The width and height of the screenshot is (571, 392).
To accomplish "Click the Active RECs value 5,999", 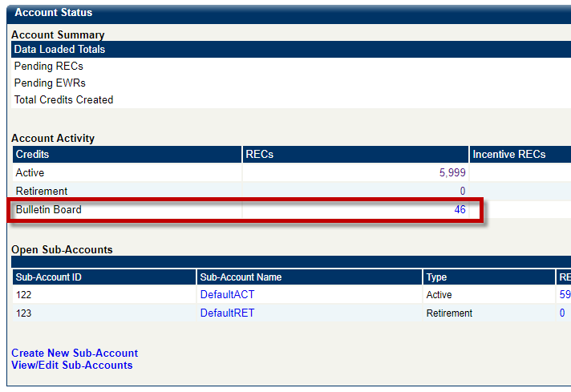I will [452, 173].
